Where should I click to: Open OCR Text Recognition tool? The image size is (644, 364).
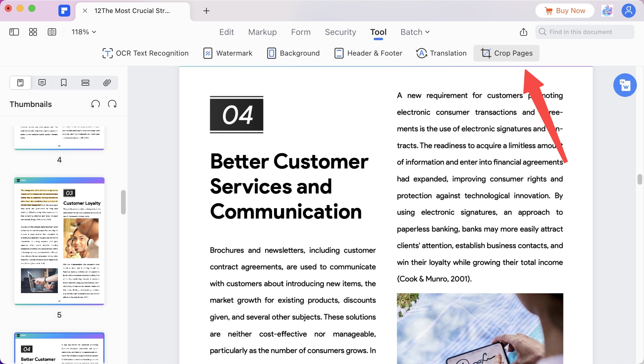tap(145, 53)
